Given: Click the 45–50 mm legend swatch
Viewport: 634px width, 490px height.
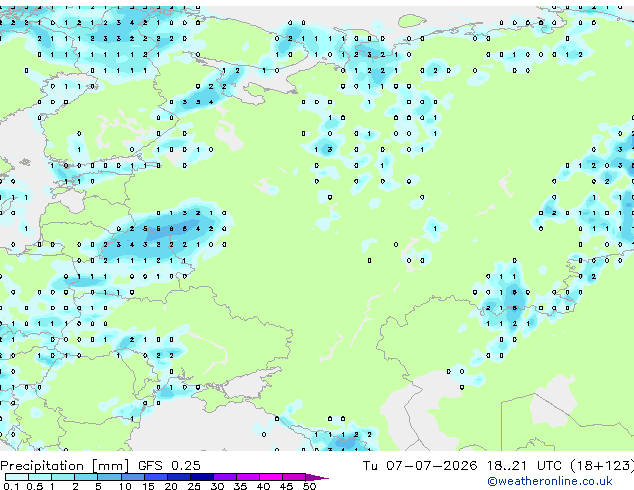Looking at the screenshot, I should click(294, 477).
